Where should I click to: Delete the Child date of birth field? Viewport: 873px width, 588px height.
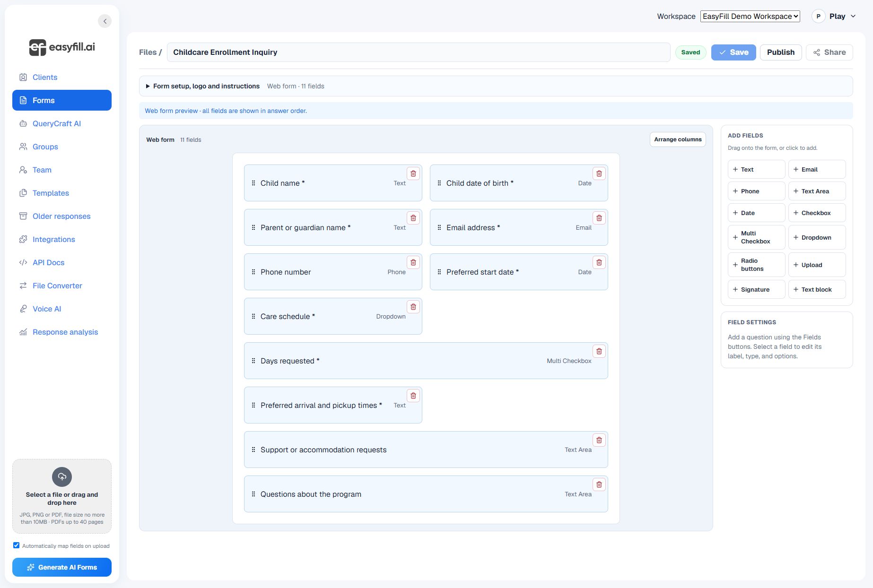tap(599, 173)
